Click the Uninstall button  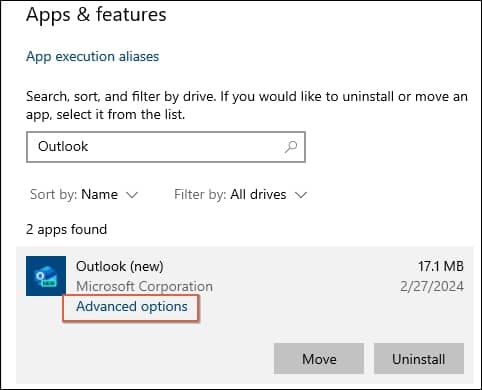(x=419, y=359)
